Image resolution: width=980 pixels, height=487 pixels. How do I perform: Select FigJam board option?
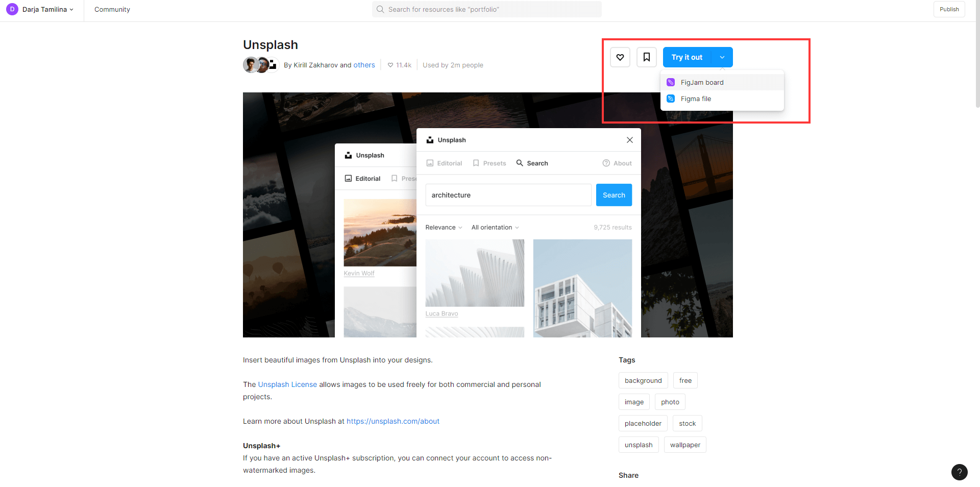(x=722, y=82)
